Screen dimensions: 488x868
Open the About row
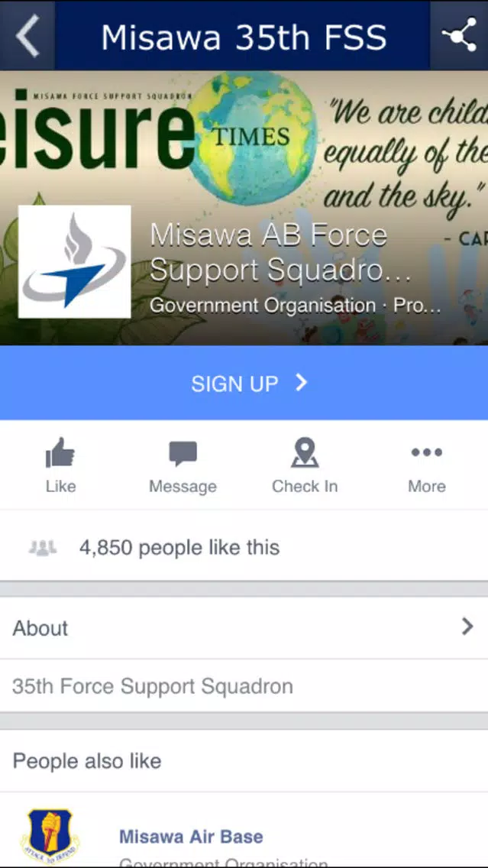(244, 628)
